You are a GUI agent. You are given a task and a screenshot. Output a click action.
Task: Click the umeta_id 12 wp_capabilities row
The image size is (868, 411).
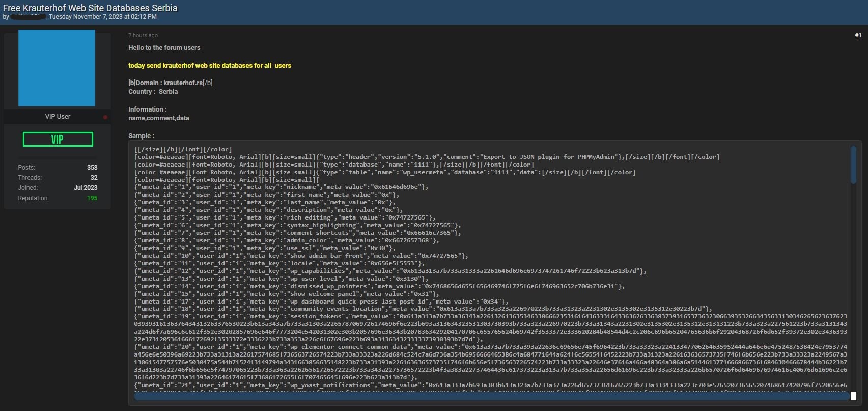coord(390,271)
